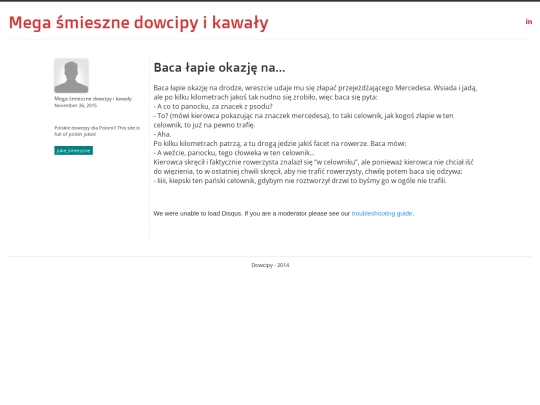540x405 pixels.
Task: Click the final line starting '- Iiiii, kiepski ten pański celownik'
Action: coord(300,181)
